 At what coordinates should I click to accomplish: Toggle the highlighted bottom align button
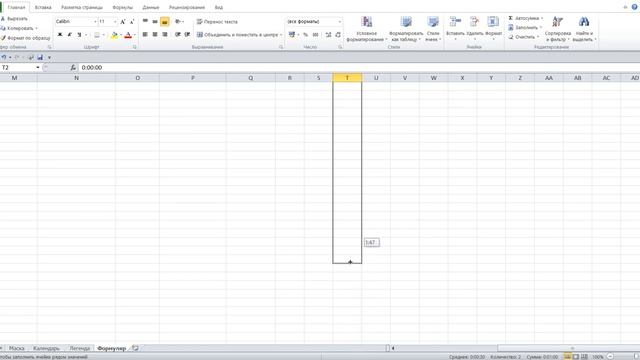[x=164, y=22]
